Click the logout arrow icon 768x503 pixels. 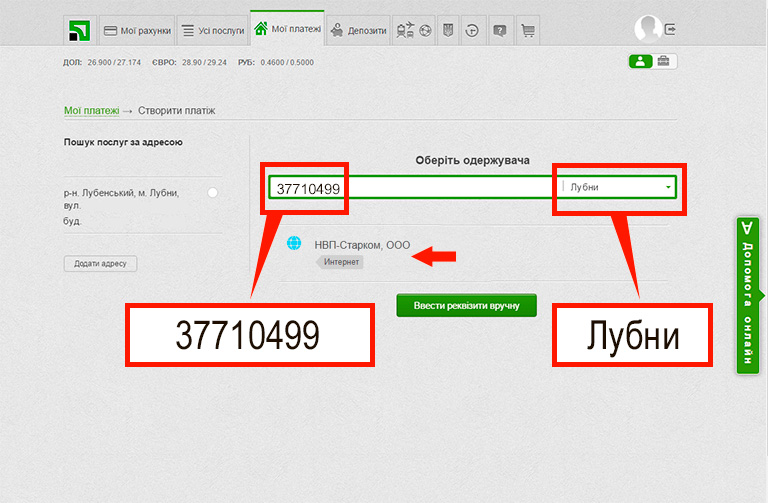(671, 30)
